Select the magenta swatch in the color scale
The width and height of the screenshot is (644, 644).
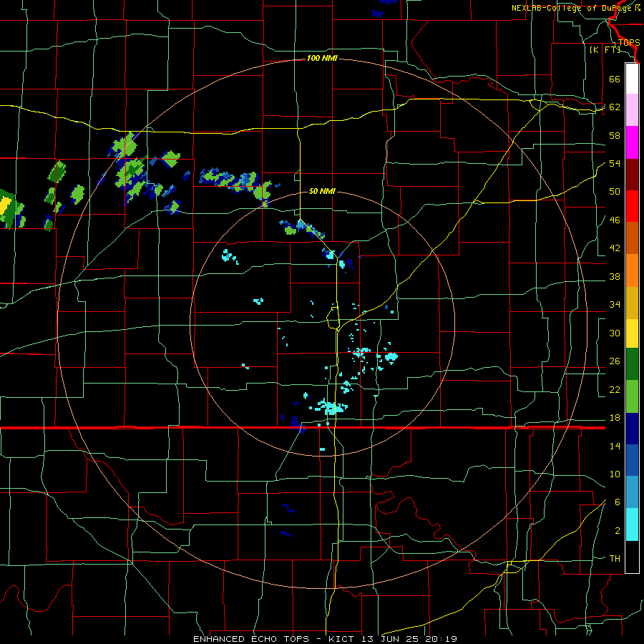pos(632,142)
